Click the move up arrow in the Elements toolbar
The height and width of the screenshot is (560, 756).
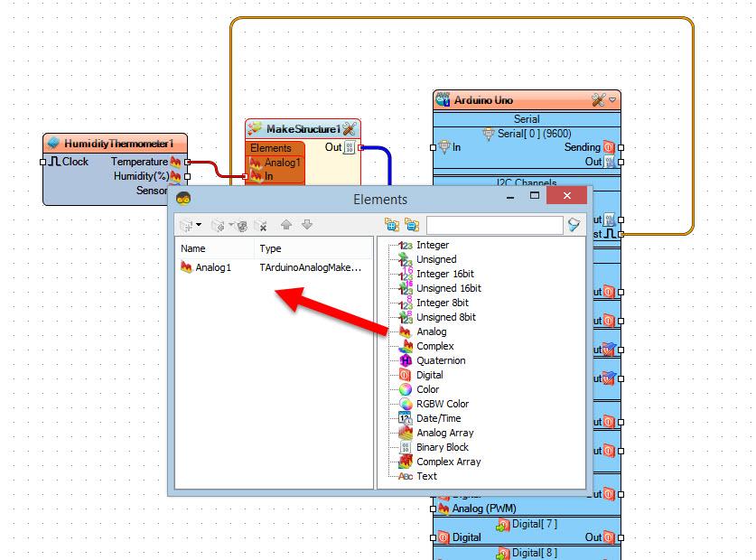286,225
